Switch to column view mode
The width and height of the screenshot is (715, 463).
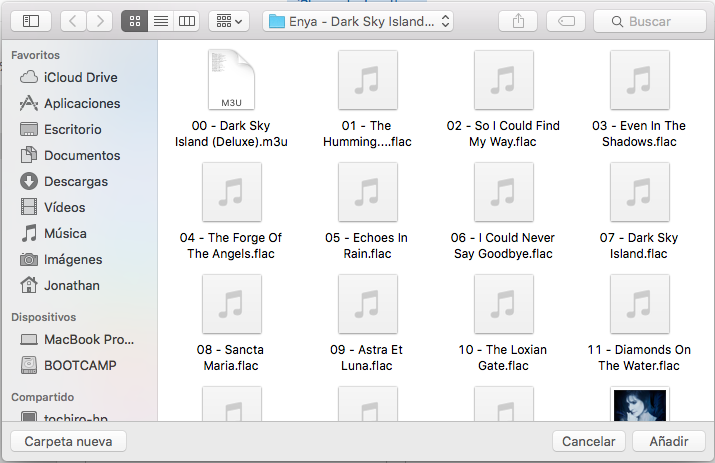click(x=186, y=21)
